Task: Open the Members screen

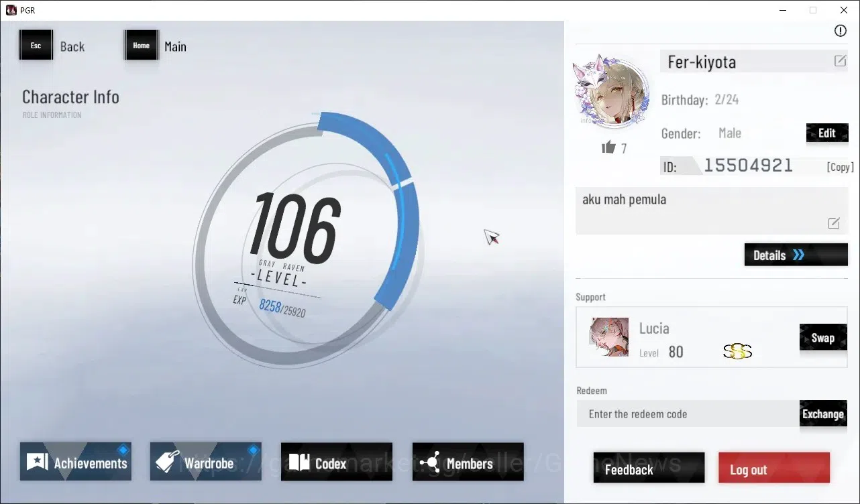Action: pyautogui.click(x=468, y=462)
